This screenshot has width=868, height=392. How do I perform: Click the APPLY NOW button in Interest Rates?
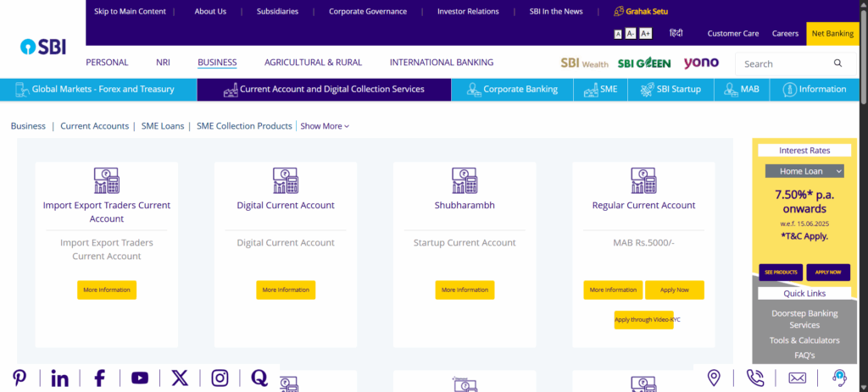pos(828,272)
